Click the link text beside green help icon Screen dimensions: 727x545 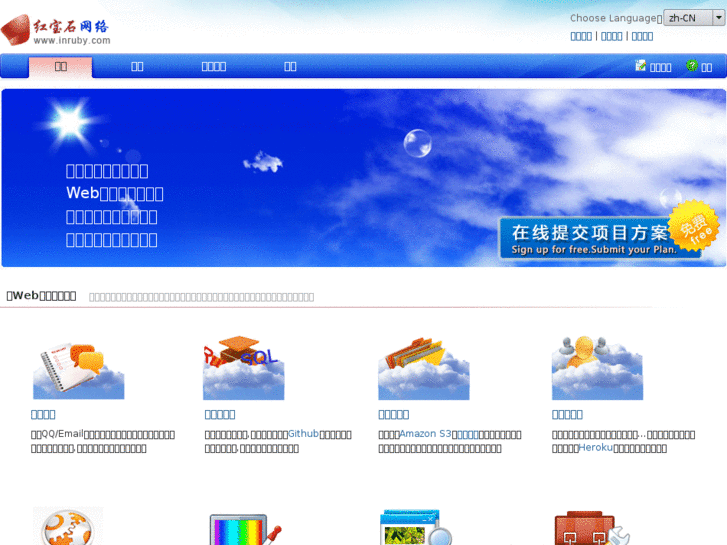point(707,67)
